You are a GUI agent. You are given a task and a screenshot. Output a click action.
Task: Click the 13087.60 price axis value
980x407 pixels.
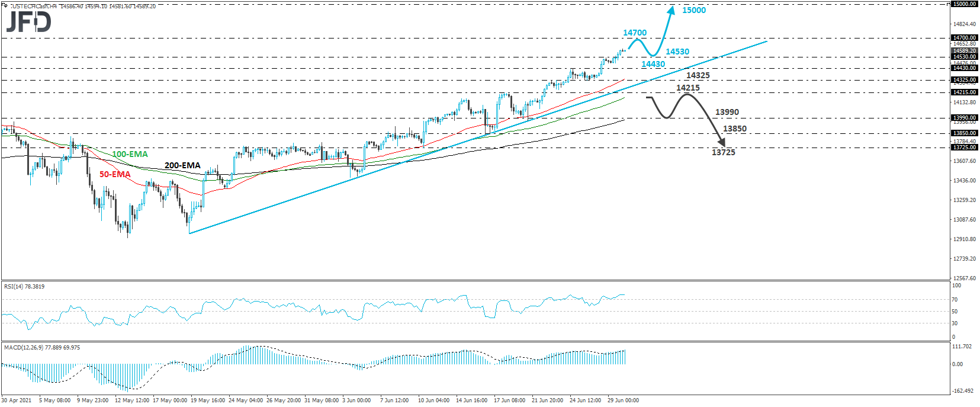tap(965, 220)
